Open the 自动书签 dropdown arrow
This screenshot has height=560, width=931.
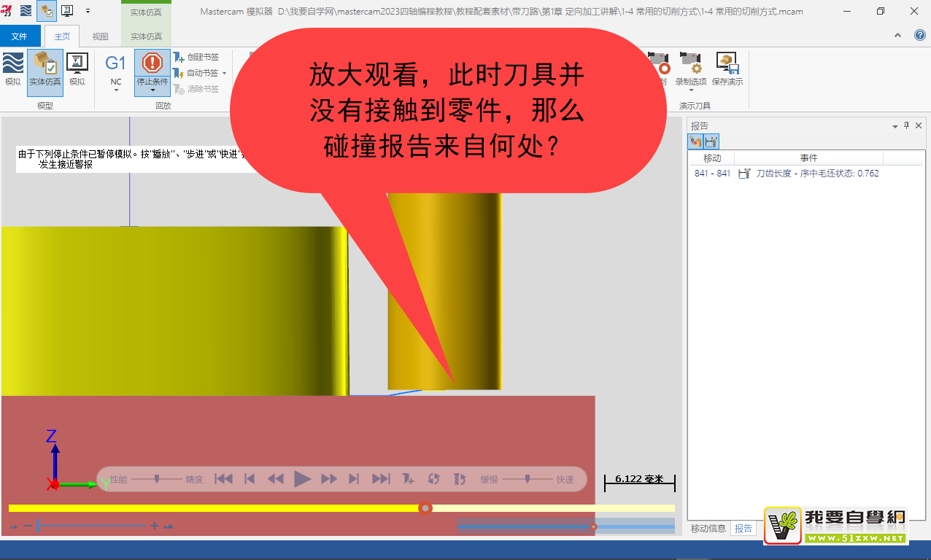(x=224, y=73)
